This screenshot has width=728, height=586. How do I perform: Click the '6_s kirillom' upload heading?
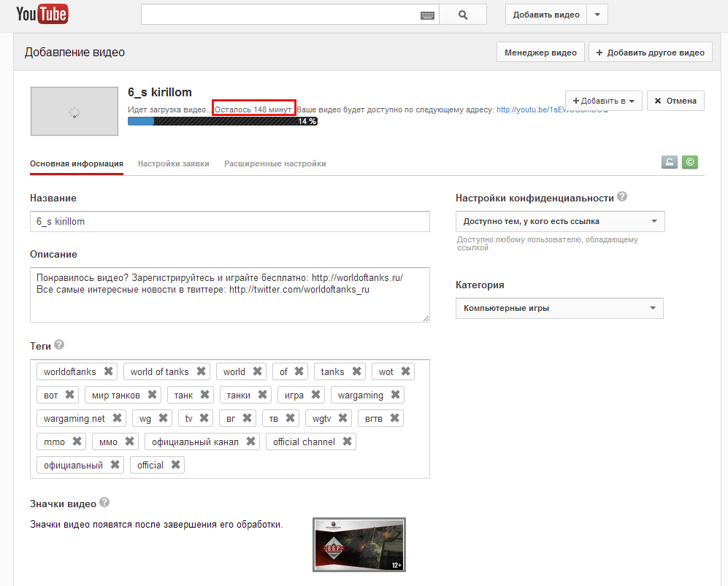click(160, 93)
